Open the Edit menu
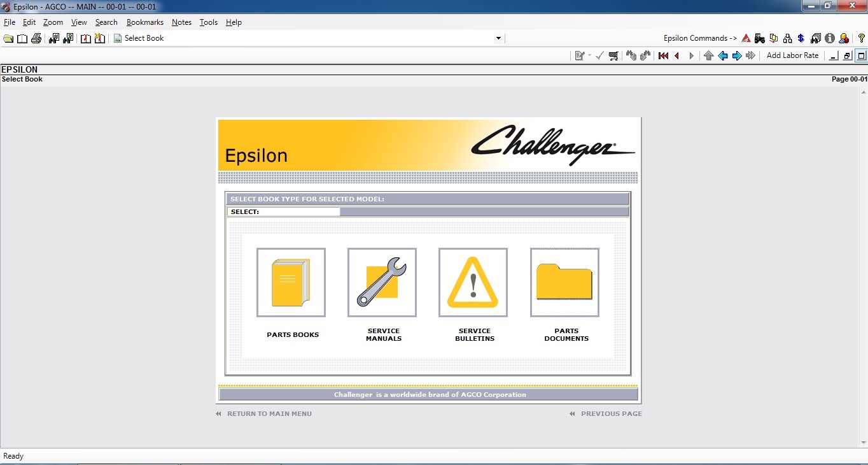Viewport: 868px width, 465px height. (x=29, y=22)
